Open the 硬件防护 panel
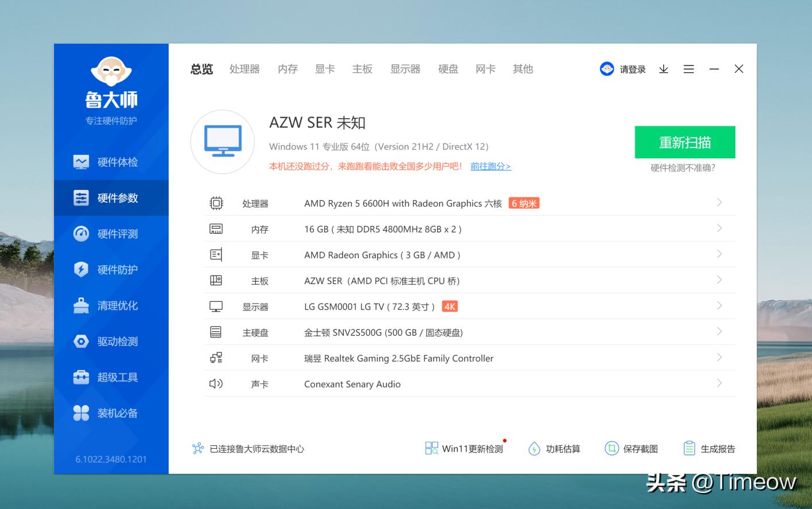Screen dimensions: 812x509 117,269
